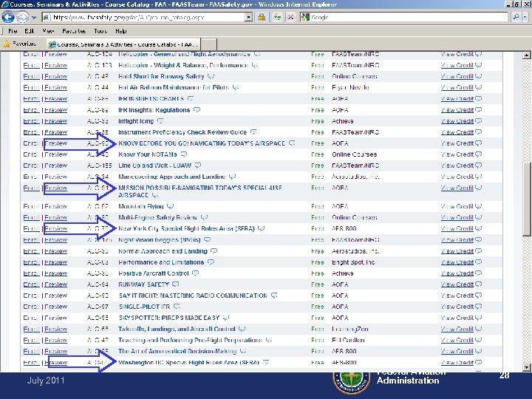This screenshot has width=532, height=399.
Task: Open the File menu
Action: (x=13, y=31)
